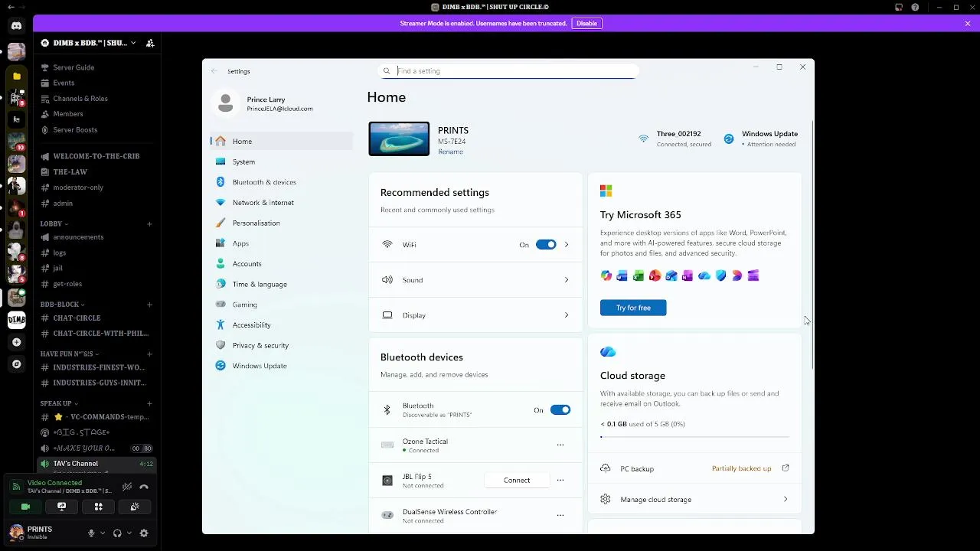The image size is (980, 551).
Task: Open more options for Ozone Tactical
Action: [560, 445]
